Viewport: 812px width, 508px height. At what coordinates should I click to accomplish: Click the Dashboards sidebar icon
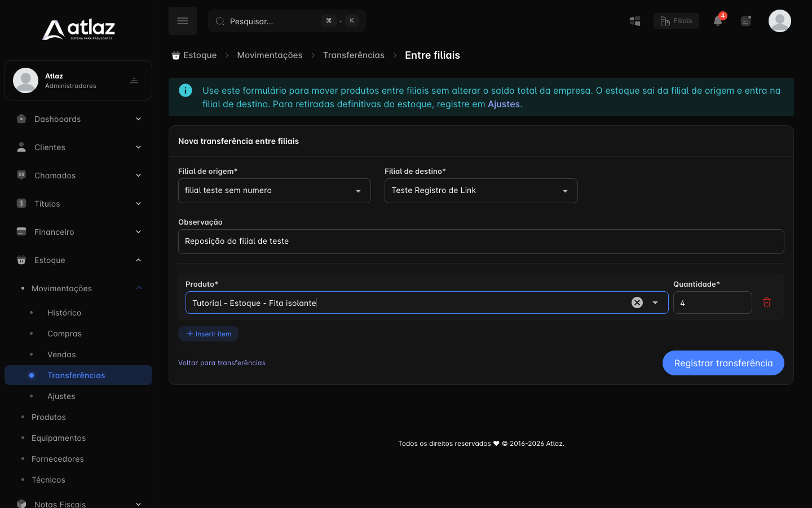(21, 119)
